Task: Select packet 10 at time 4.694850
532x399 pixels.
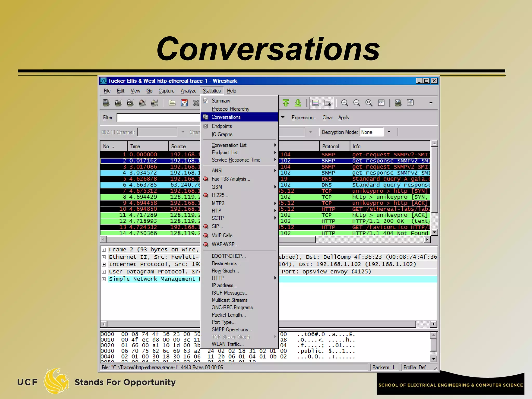Action: (265, 209)
